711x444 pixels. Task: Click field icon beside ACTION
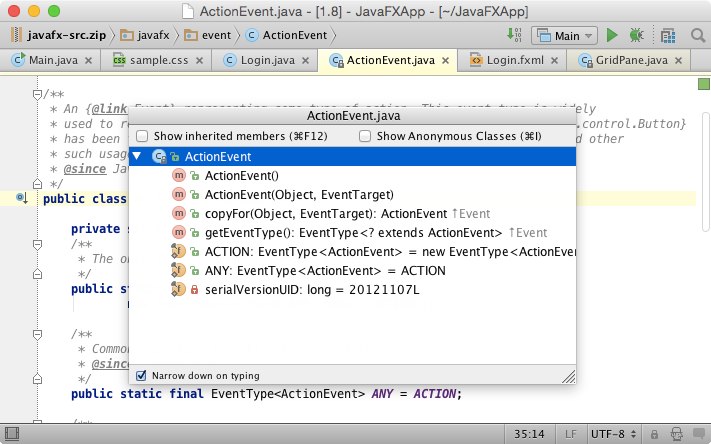[179, 251]
